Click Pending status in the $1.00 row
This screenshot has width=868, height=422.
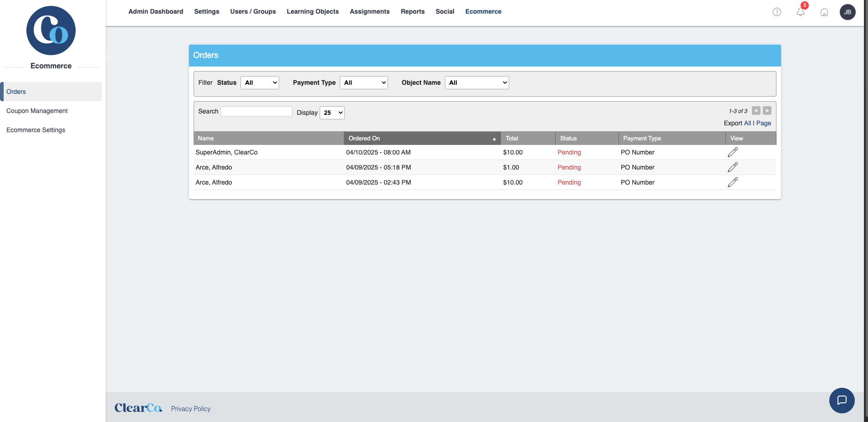pos(569,167)
